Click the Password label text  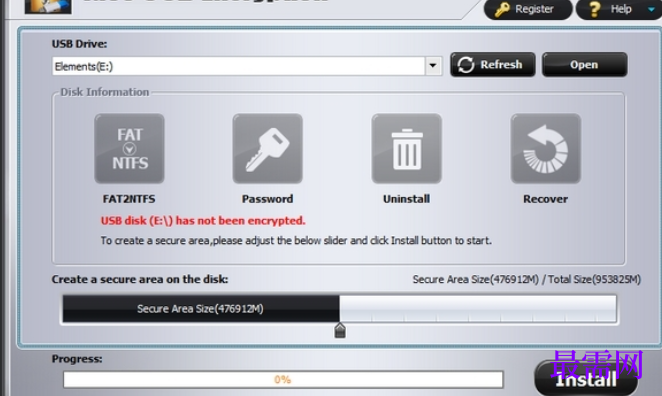point(267,199)
